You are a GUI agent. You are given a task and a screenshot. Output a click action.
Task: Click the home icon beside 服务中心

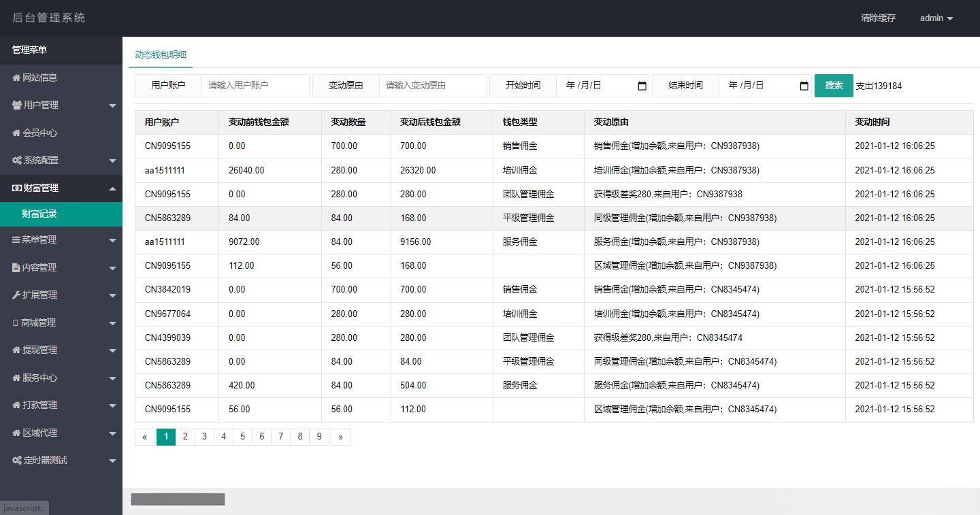(16, 378)
